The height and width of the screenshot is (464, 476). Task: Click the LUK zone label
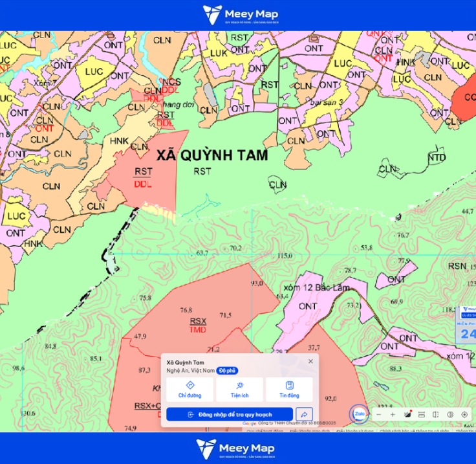[219, 54]
